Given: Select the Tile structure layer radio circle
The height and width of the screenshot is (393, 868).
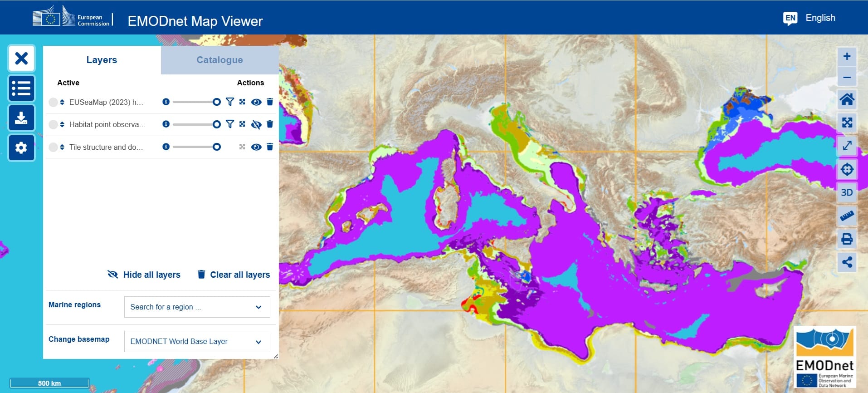Looking at the screenshot, I should click(53, 147).
